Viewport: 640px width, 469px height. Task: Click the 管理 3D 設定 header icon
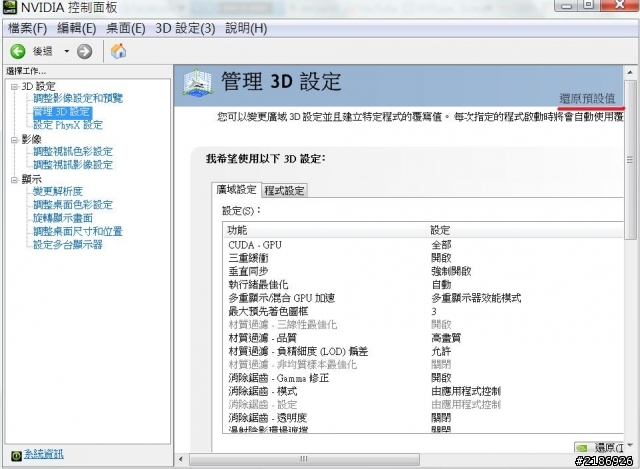[x=198, y=82]
